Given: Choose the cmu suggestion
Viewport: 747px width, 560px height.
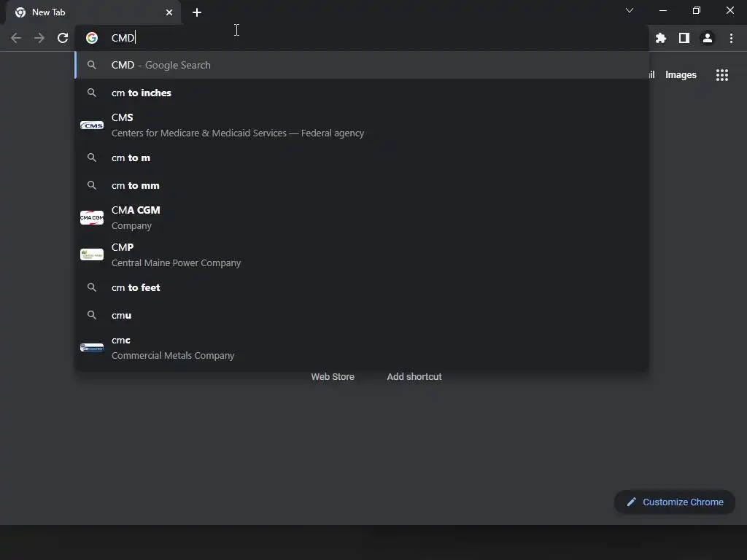Looking at the screenshot, I should tap(362, 315).
